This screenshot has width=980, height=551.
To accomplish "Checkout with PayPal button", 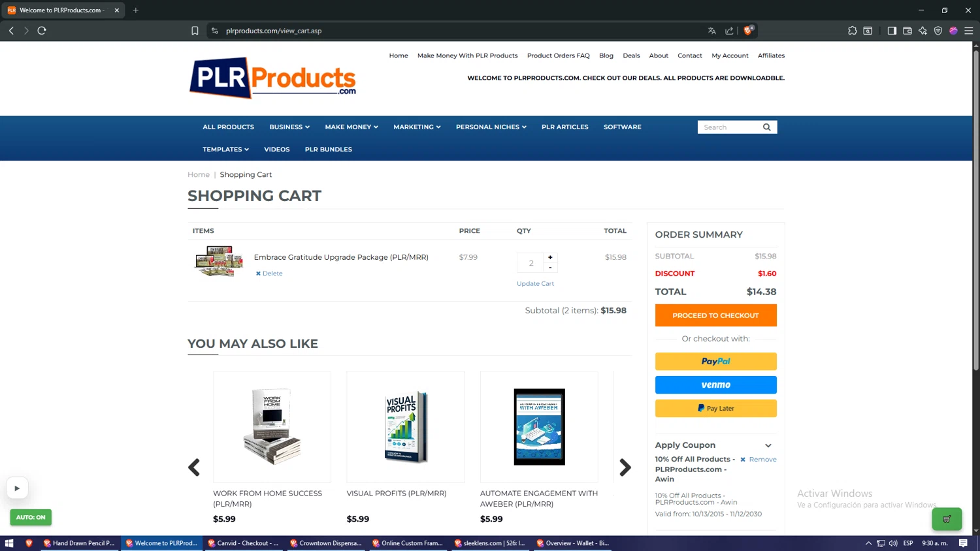I will [715, 361].
